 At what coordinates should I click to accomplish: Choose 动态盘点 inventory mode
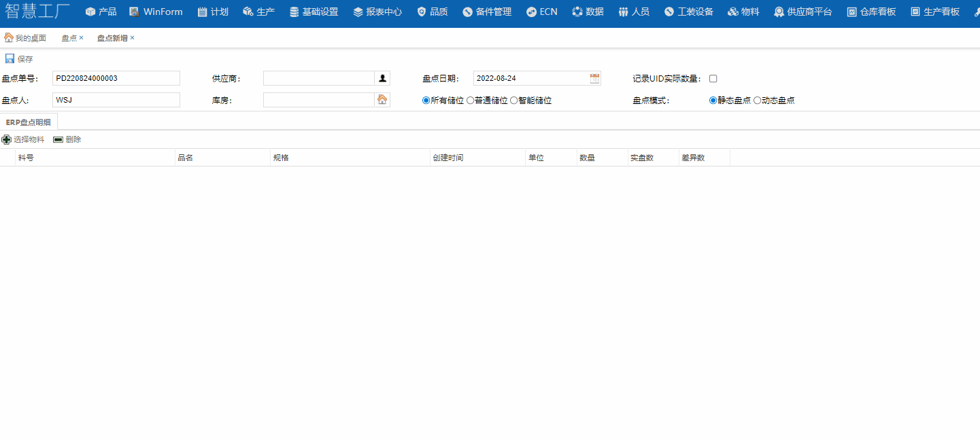pos(758,101)
